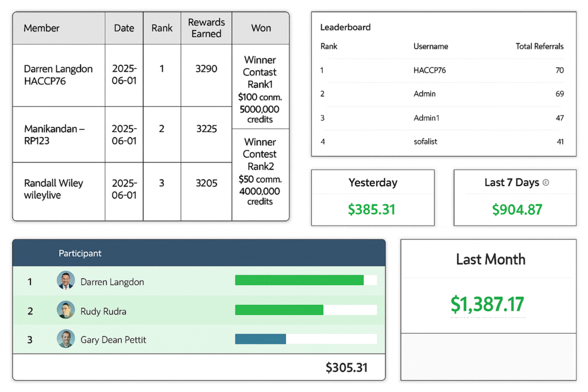Screen dimensions: 588x392
Task: Click Darren Langdon's avatar photo
Action: point(66,281)
